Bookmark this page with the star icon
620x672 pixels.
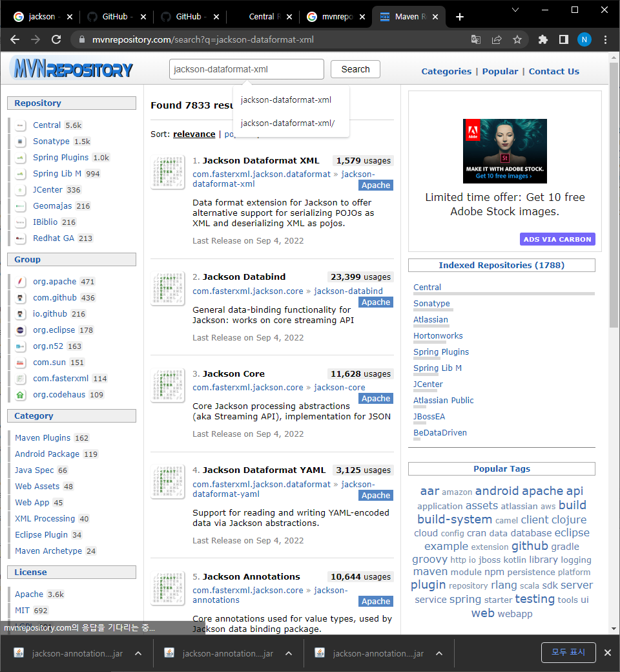pyautogui.click(x=517, y=40)
